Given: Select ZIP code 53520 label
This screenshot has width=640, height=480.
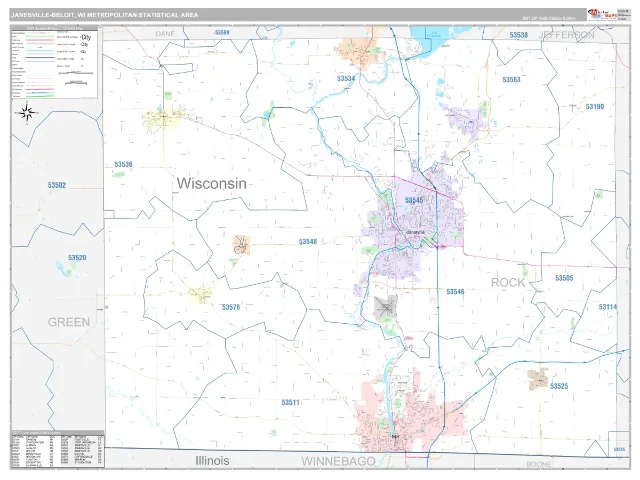Looking at the screenshot, I should click(77, 258).
